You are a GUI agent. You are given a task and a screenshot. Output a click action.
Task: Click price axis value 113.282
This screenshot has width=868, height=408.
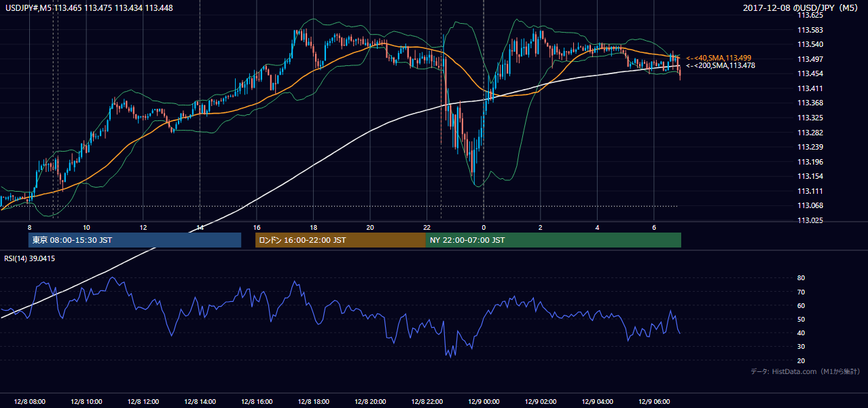pyautogui.click(x=810, y=133)
